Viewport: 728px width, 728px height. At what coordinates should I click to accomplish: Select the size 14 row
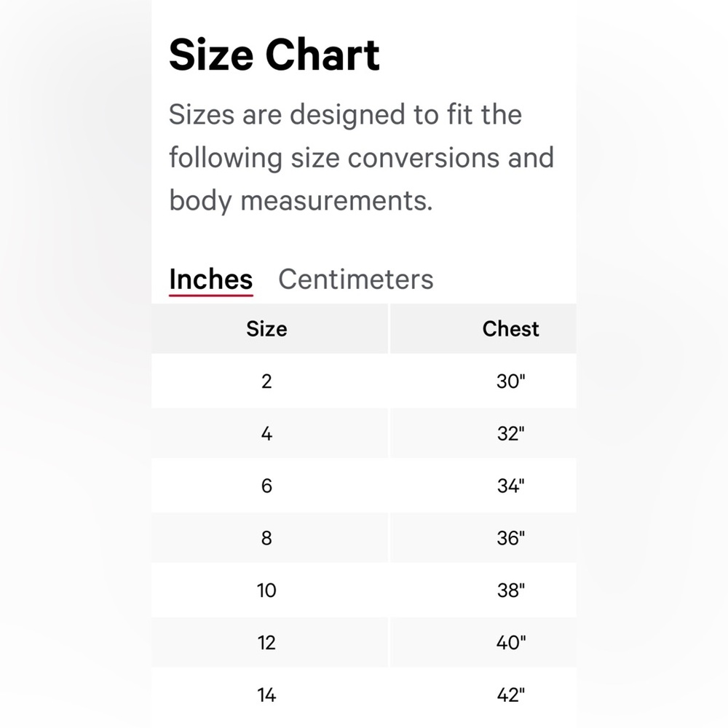(x=364, y=695)
